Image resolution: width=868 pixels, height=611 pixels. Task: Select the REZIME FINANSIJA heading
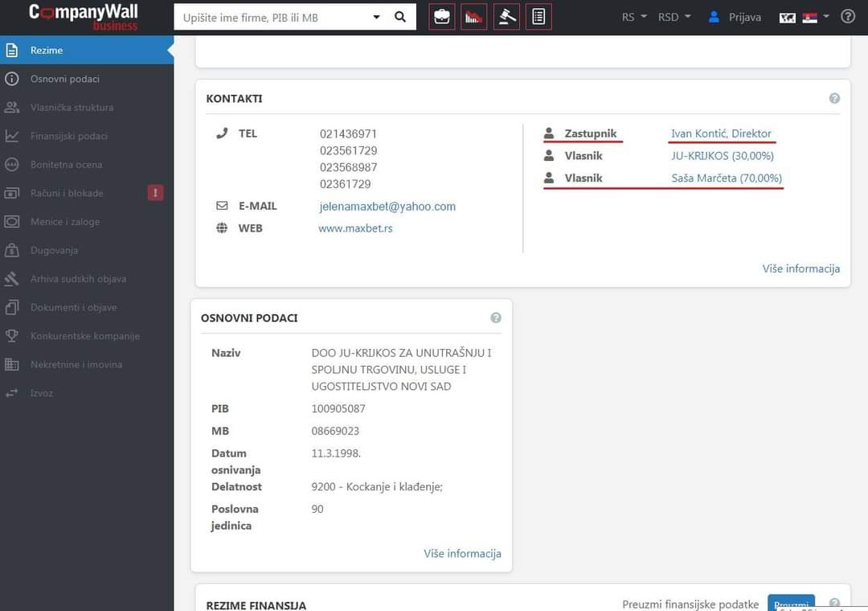point(256,605)
